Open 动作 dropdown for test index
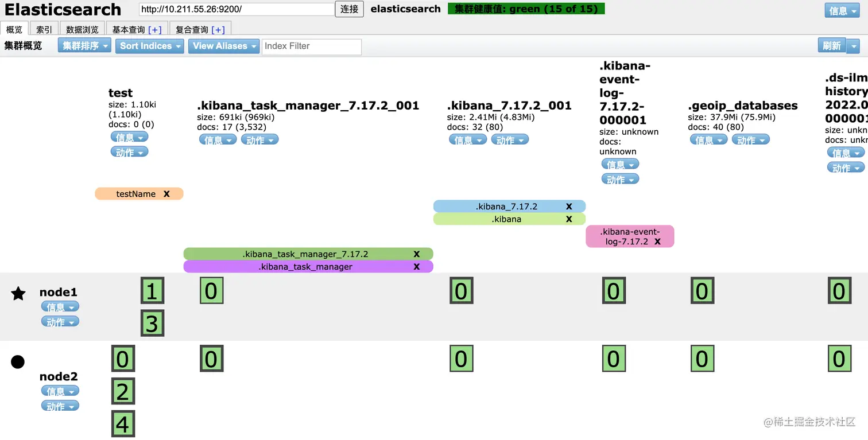868x440 pixels. 129,152
